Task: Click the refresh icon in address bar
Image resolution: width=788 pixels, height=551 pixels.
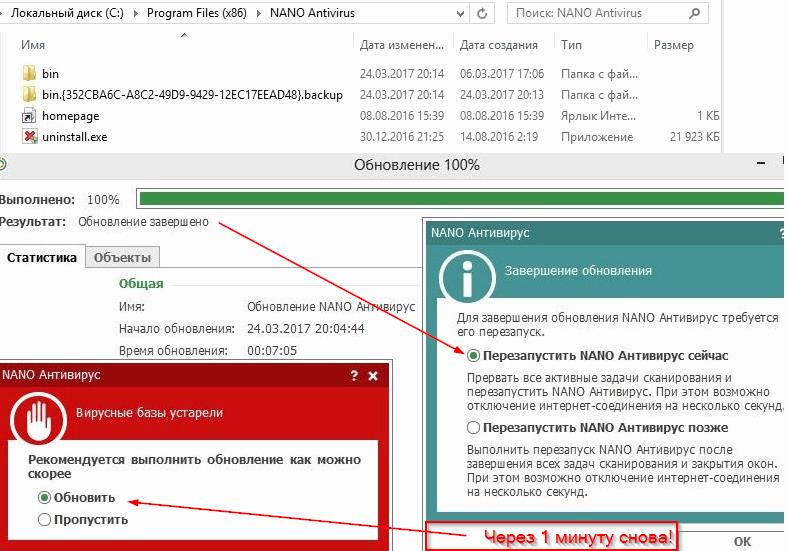Action: 482,14
